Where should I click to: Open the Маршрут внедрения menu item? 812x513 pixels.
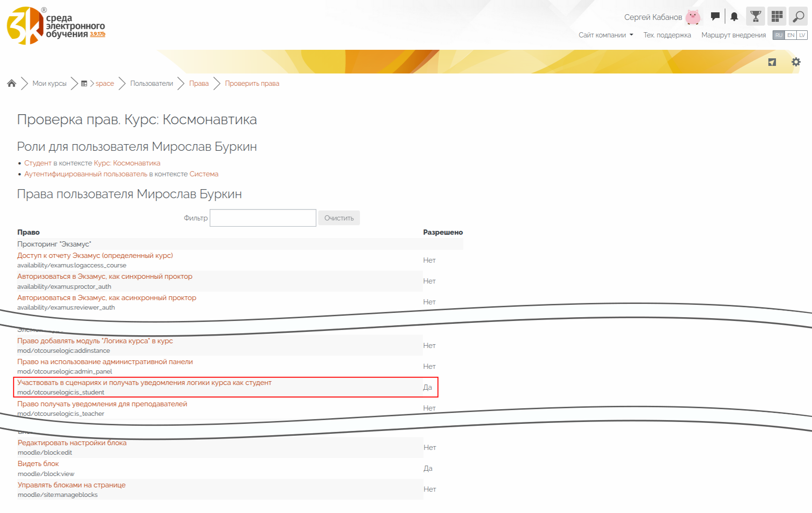click(733, 35)
